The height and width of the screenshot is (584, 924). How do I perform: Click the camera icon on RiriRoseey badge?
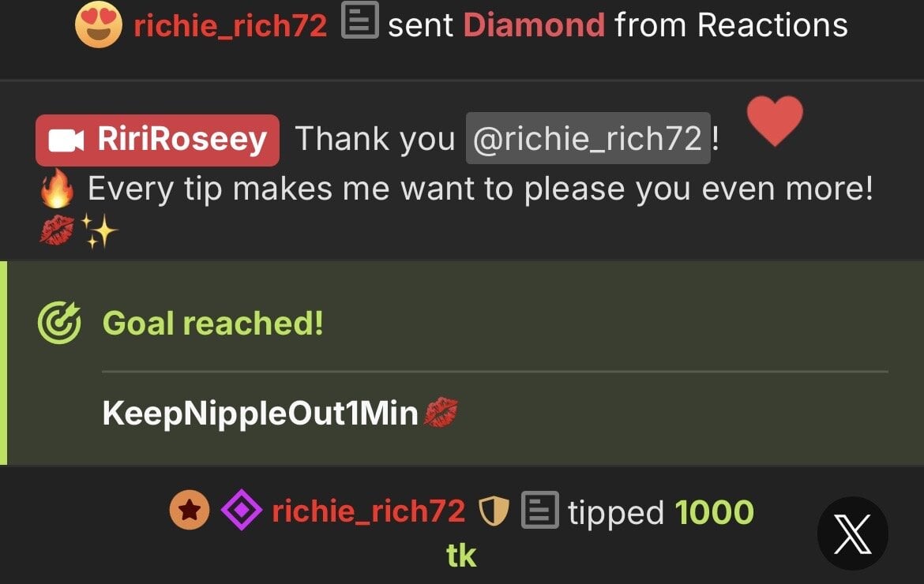tap(66, 140)
